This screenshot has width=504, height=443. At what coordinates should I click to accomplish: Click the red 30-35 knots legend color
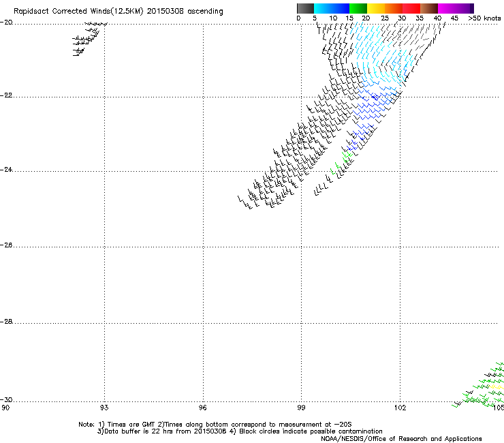(x=411, y=8)
